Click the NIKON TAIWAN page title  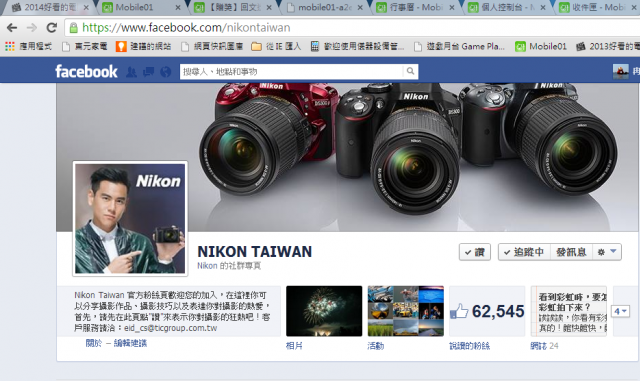[x=255, y=252]
